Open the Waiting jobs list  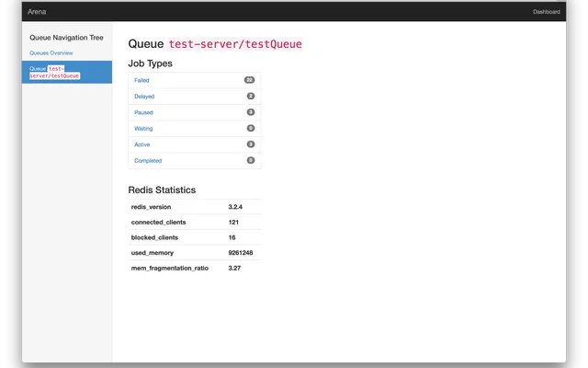pos(143,129)
